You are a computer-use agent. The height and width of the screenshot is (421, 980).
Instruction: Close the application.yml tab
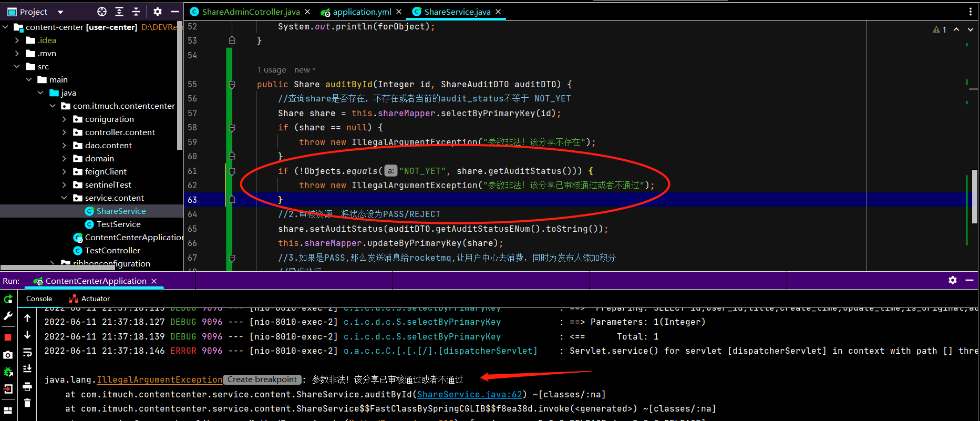[x=399, y=12]
